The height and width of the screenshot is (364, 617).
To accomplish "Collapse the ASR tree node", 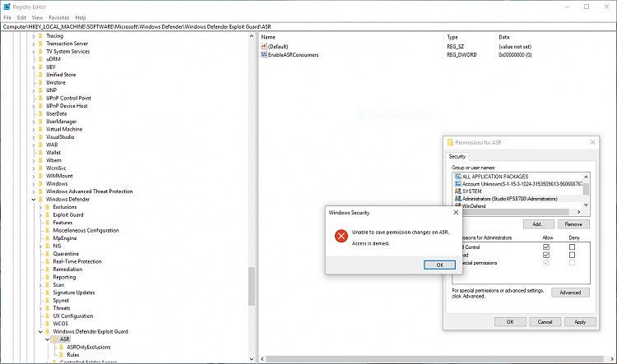I will point(48,339).
